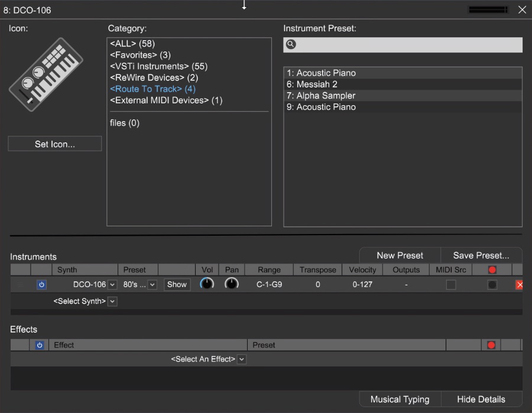
Task: Open the DCO-106 synth dropdown arrow
Action: (112, 285)
